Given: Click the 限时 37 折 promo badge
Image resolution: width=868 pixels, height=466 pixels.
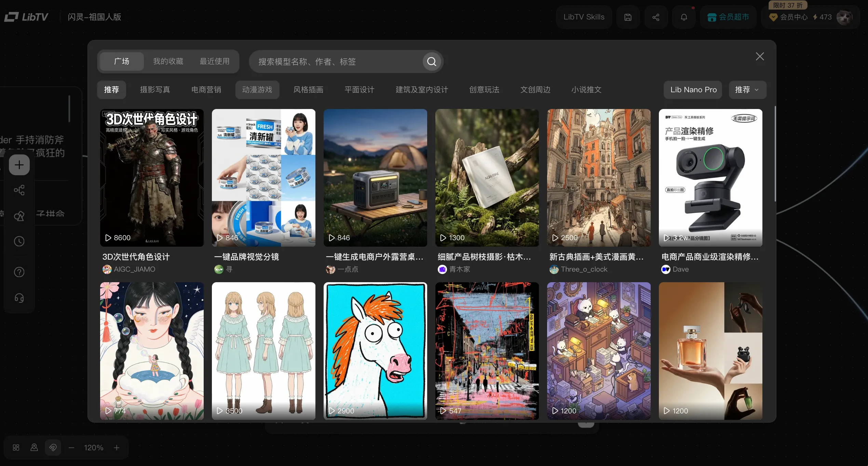Looking at the screenshot, I should pos(788,5).
